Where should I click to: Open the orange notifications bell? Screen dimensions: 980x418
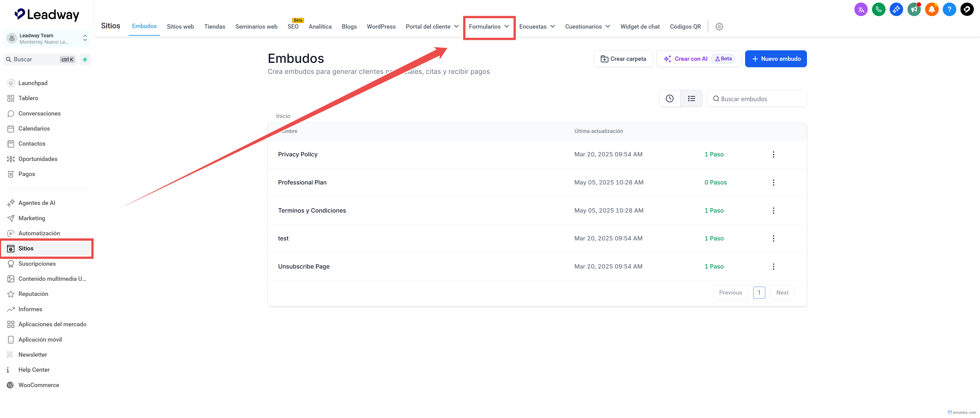click(x=931, y=9)
